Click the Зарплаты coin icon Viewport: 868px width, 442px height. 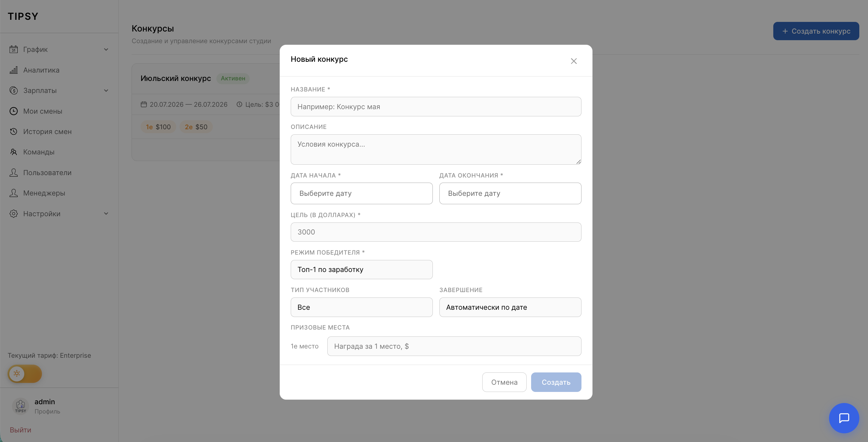coord(13,90)
